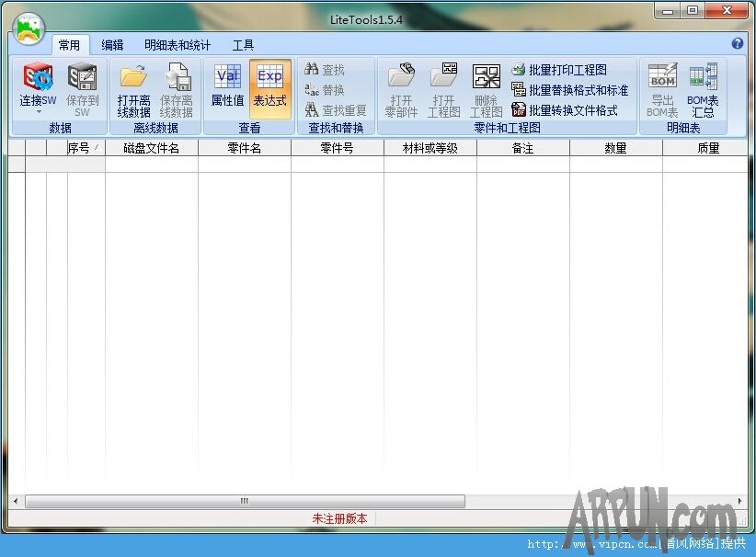This screenshot has height=557, width=756.
Task: Open drawing with 打开工程图 icon
Action: (x=443, y=76)
